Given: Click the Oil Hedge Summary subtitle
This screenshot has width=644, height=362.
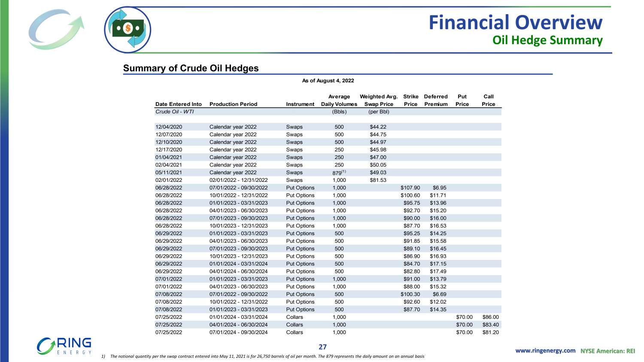Looking at the screenshot, I should (547, 40).
